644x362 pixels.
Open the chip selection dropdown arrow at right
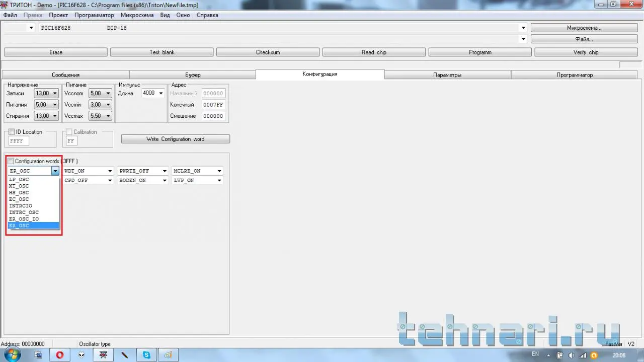(x=523, y=28)
